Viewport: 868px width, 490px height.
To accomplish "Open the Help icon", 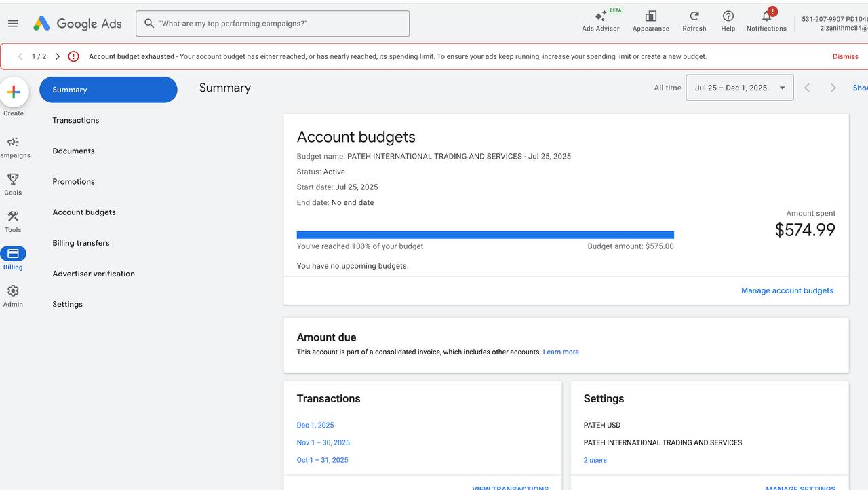I will [x=728, y=20].
